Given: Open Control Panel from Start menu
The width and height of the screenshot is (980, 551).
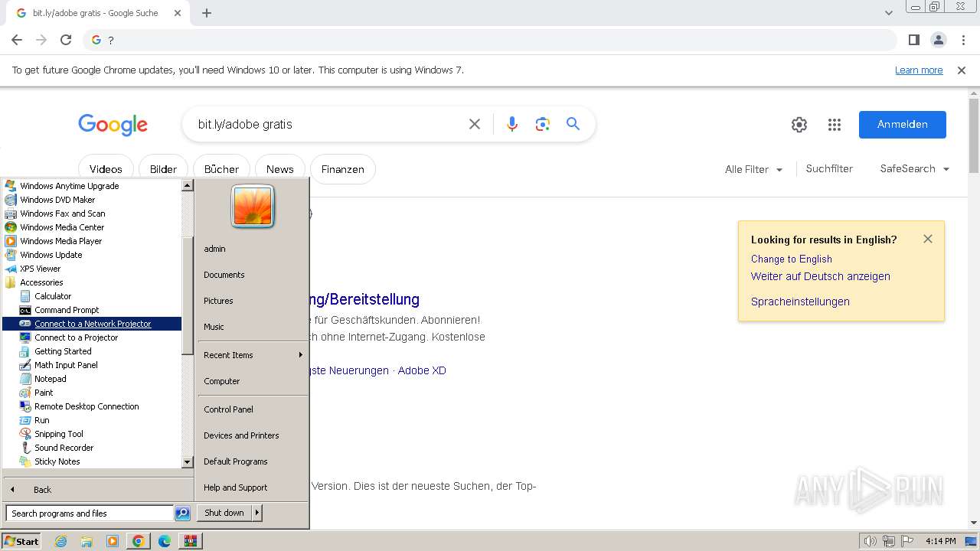Looking at the screenshot, I should pyautogui.click(x=228, y=409).
